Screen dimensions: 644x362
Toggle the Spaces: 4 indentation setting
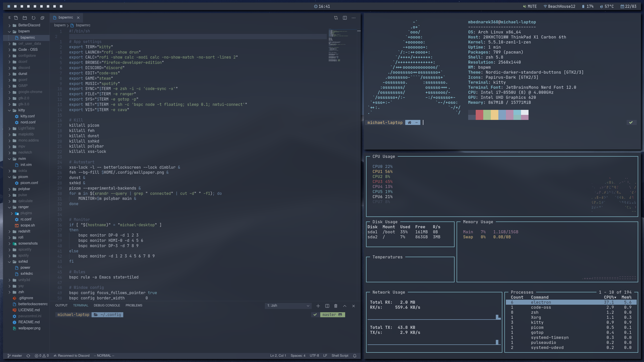pos(298,356)
